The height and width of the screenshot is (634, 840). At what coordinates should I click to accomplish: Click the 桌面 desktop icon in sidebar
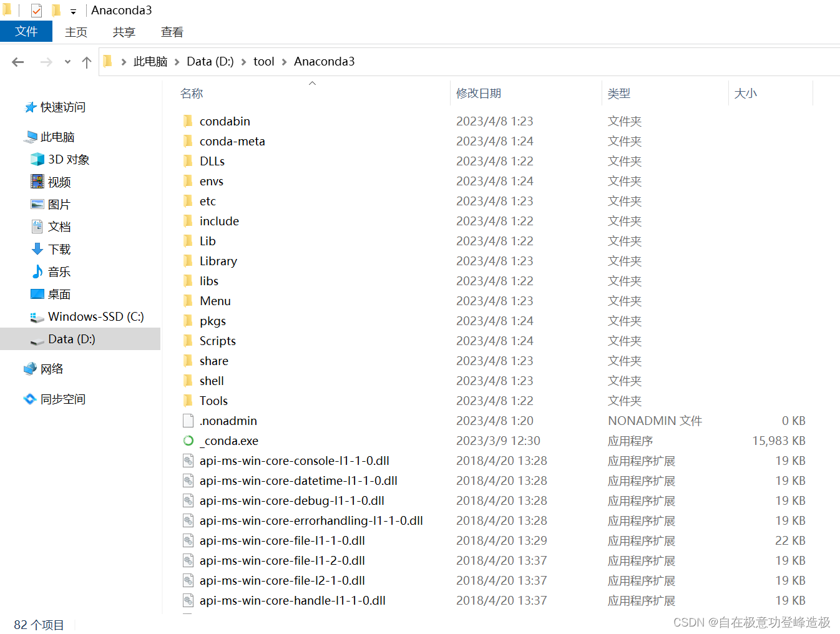coord(37,294)
